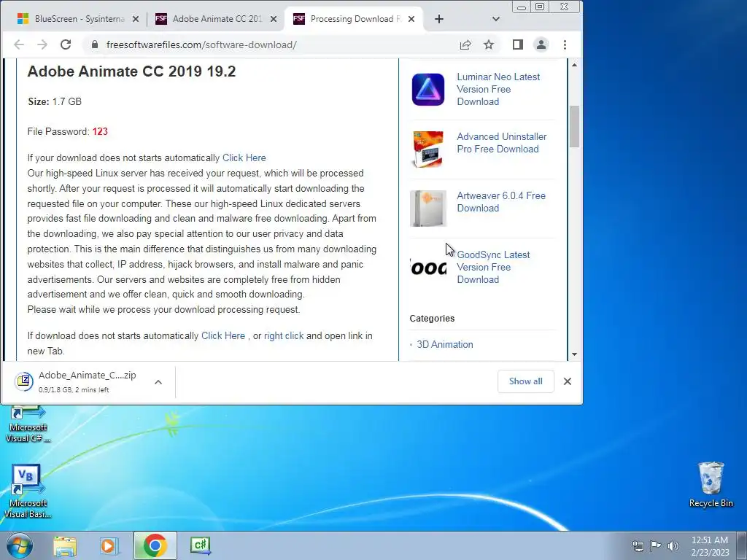Close the Adobe Animate CC tab
Image resolution: width=747 pixels, height=560 pixels.
pos(274,19)
